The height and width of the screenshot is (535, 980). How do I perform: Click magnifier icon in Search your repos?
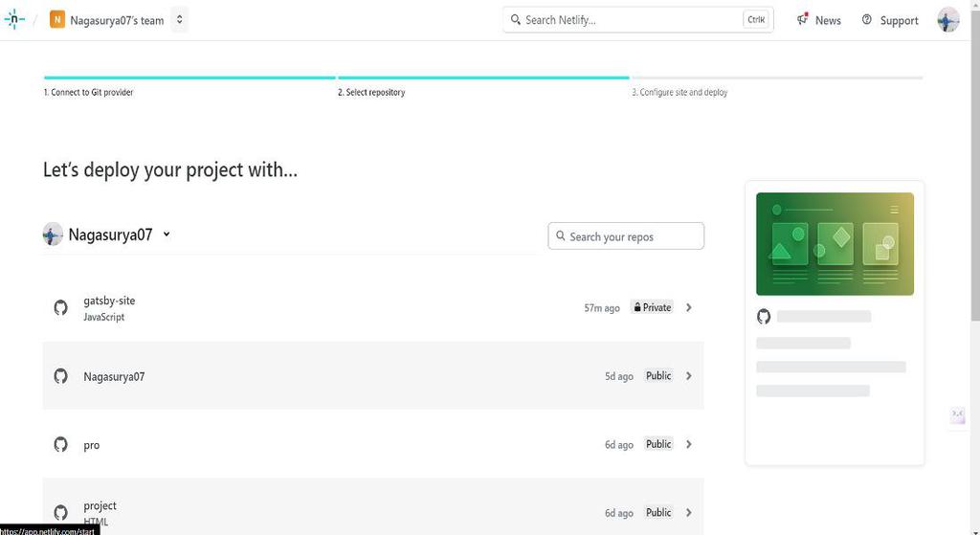[x=561, y=235]
